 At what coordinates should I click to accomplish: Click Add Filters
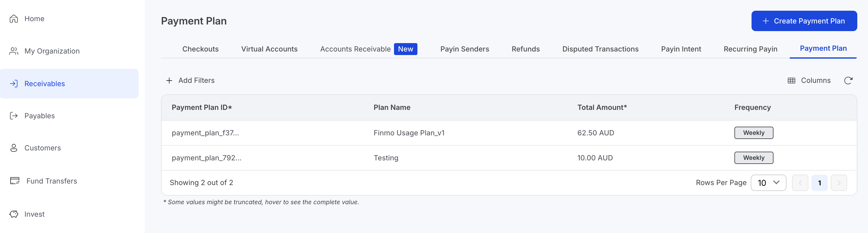[190, 80]
